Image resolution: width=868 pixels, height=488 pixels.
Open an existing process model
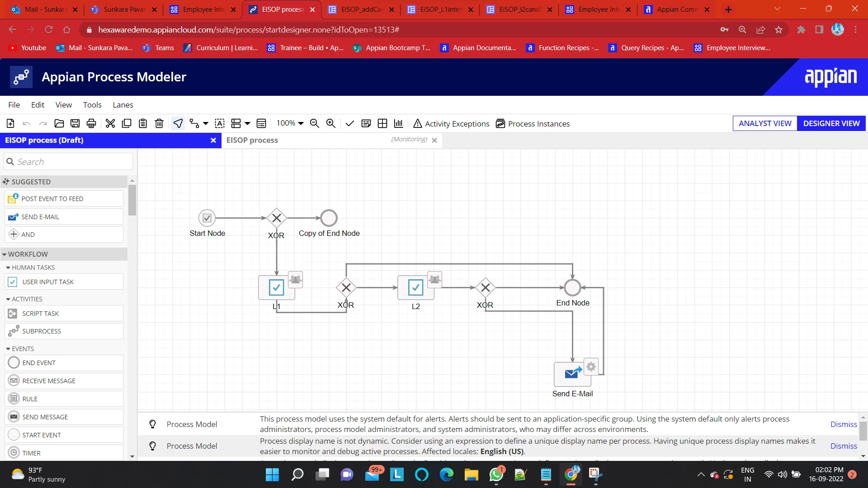tap(59, 123)
